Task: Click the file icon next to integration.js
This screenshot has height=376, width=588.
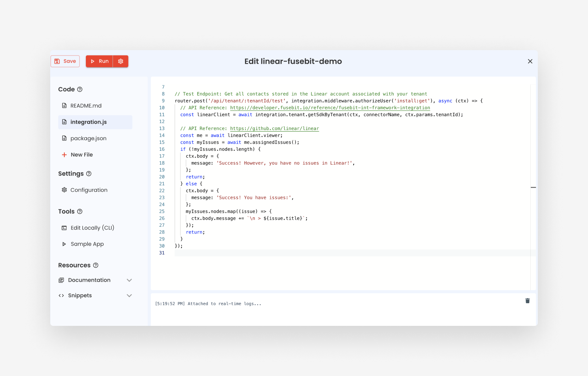Action: click(x=64, y=122)
